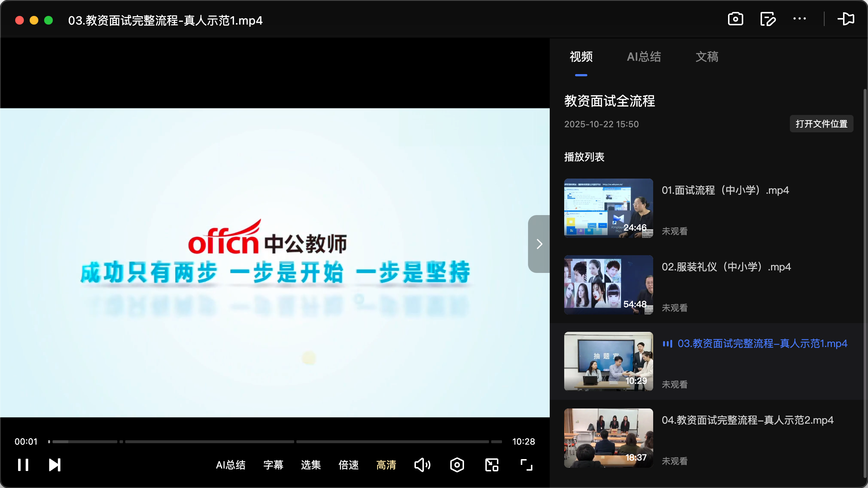Pause the current video
This screenshot has height=488, width=868.
[x=23, y=465]
